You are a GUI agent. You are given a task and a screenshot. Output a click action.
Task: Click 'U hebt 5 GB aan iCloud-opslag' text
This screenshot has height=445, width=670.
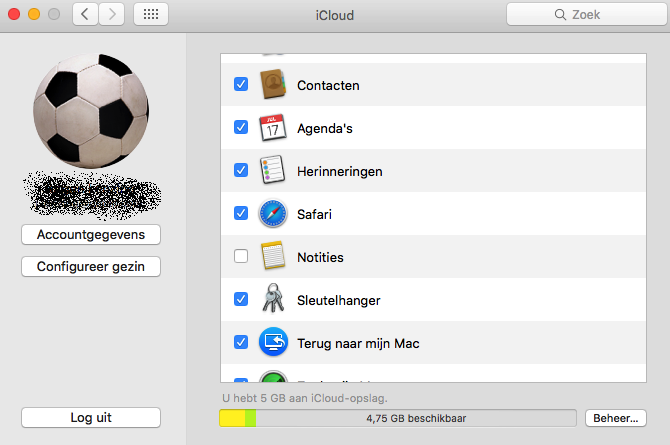pos(305,398)
